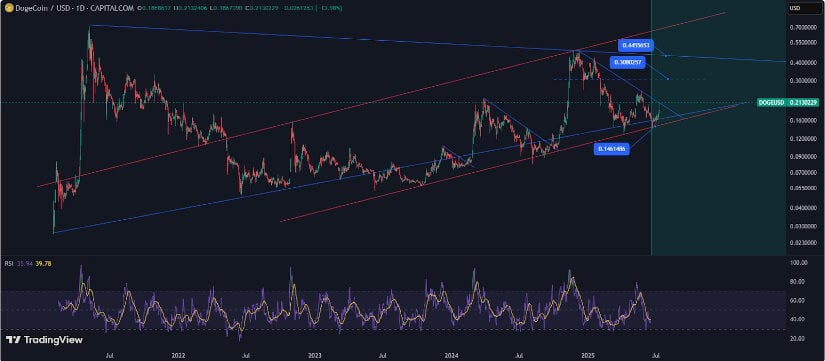Click the 2023 label on time axis
The image size is (825, 361).
pyautogui.click(x=315, y=356)
